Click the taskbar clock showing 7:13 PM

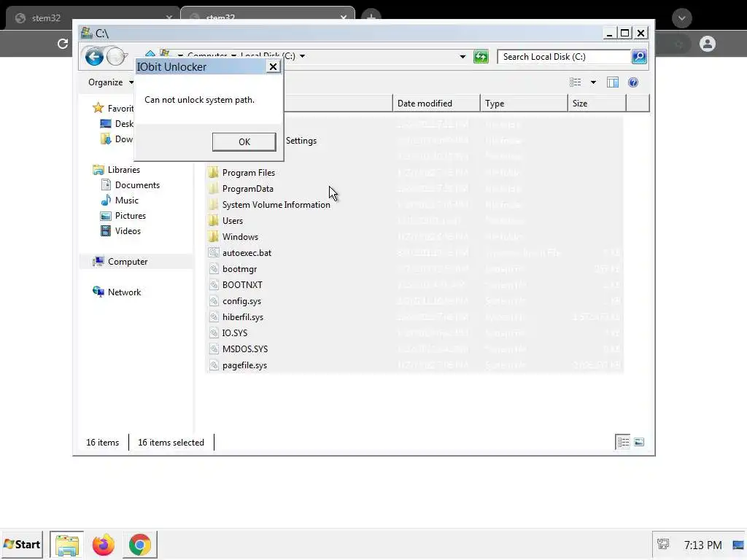(703, 545)
